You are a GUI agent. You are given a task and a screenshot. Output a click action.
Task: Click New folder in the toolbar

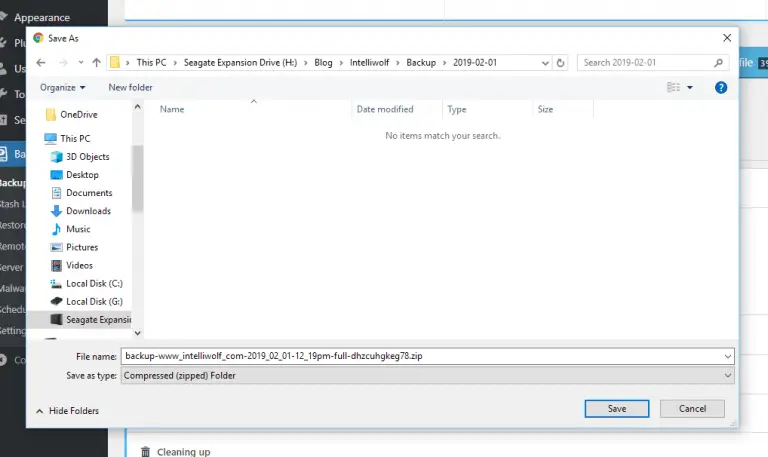point(130,88)
